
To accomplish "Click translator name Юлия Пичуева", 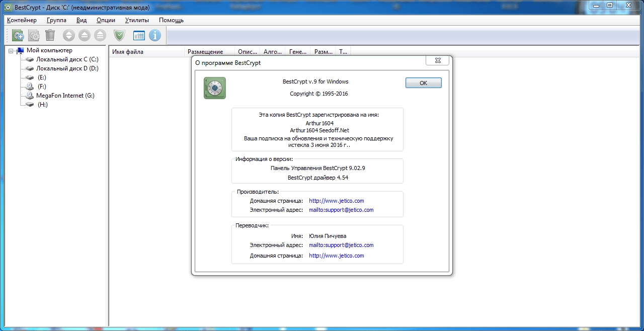I will 328,236.
